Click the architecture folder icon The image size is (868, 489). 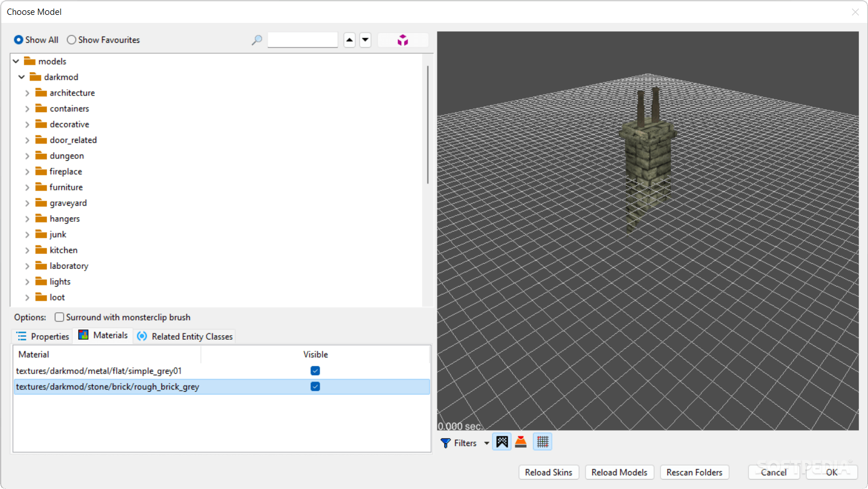(x=41, y=93)
